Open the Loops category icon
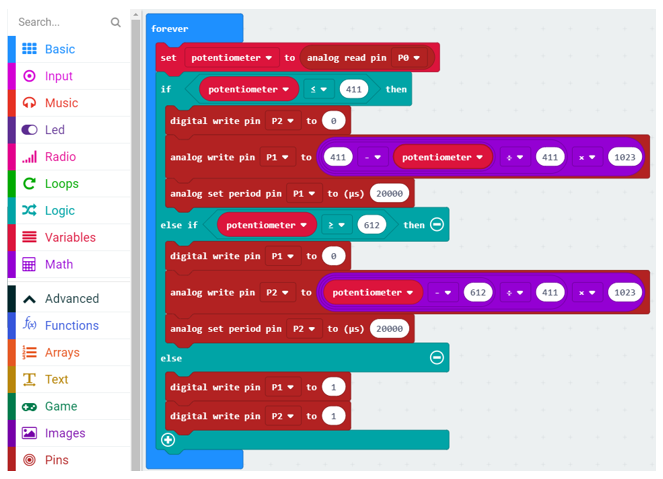The height and width of the screenshot is (479, 663). (x=29, y=183)
